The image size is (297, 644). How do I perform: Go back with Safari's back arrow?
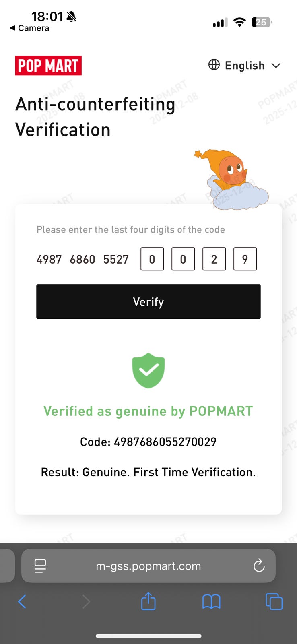(x=22, y=602)
